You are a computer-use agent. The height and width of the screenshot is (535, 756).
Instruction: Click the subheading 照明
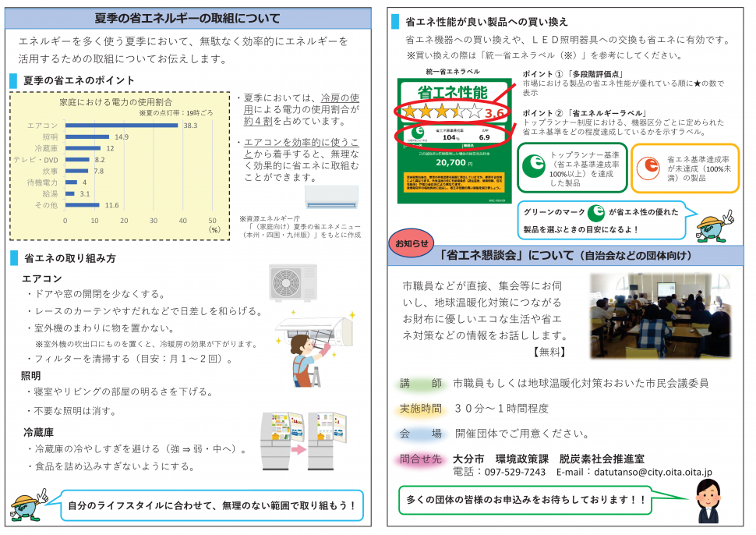click(31, 376)
